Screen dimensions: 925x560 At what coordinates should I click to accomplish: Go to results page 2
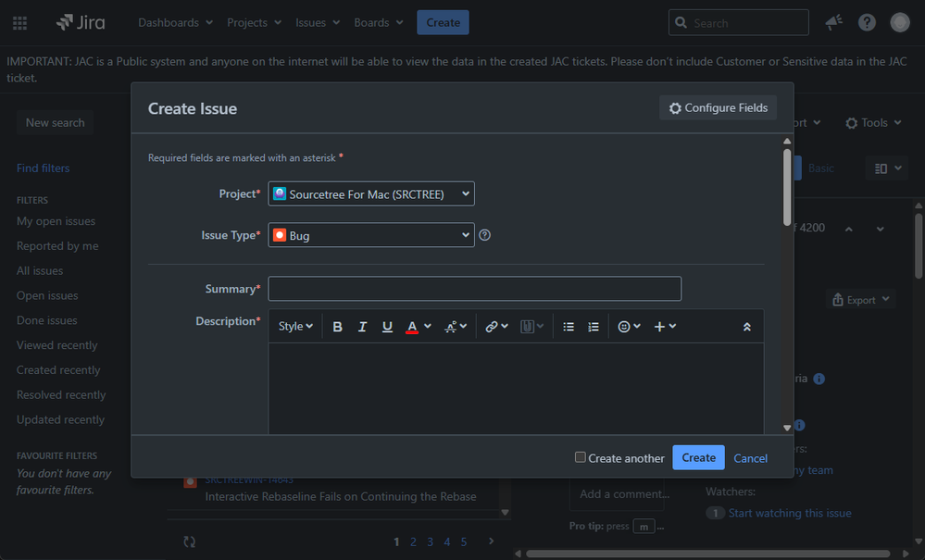click(413, 541)
